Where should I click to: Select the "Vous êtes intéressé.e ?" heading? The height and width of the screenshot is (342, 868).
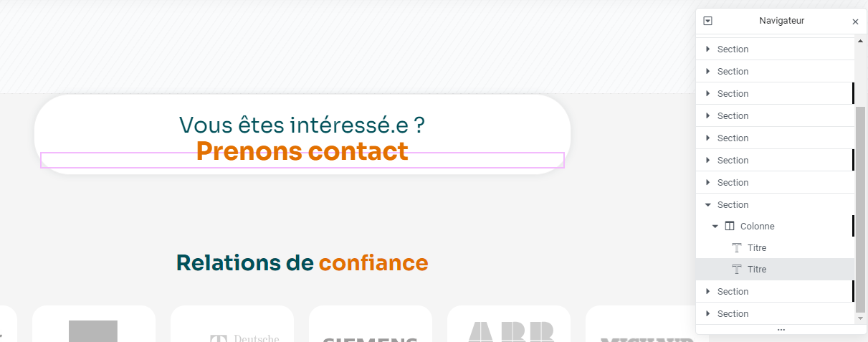pyautogui.click(x=302, y=125)
